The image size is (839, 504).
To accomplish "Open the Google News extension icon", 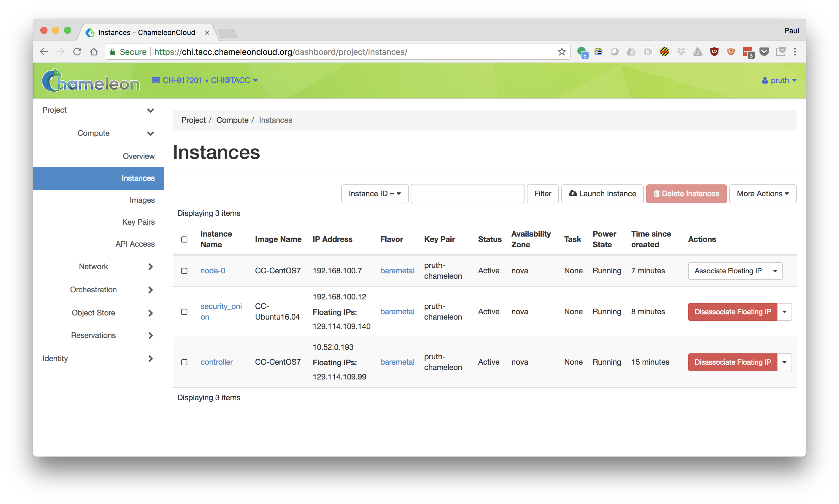I will tap(598, 52).
